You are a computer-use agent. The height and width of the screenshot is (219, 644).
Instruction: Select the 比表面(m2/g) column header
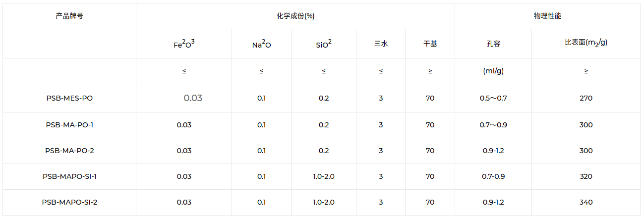click(x=586, y=43)
